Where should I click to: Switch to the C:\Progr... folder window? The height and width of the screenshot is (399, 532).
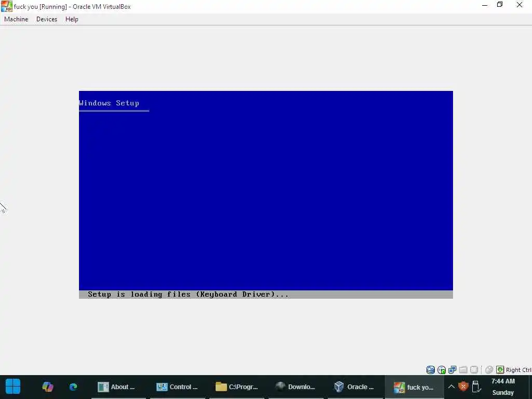tap(237, 387)
